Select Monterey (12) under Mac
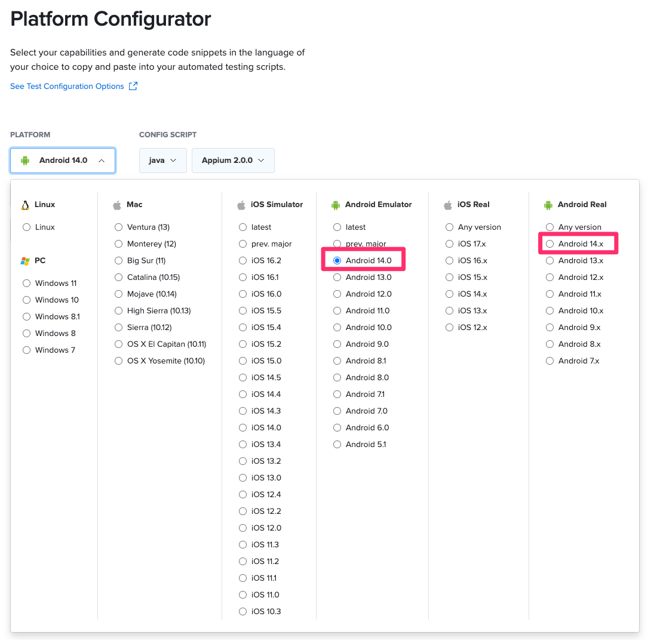The height and width of the screenshot is (644, 657). point(119,244)
